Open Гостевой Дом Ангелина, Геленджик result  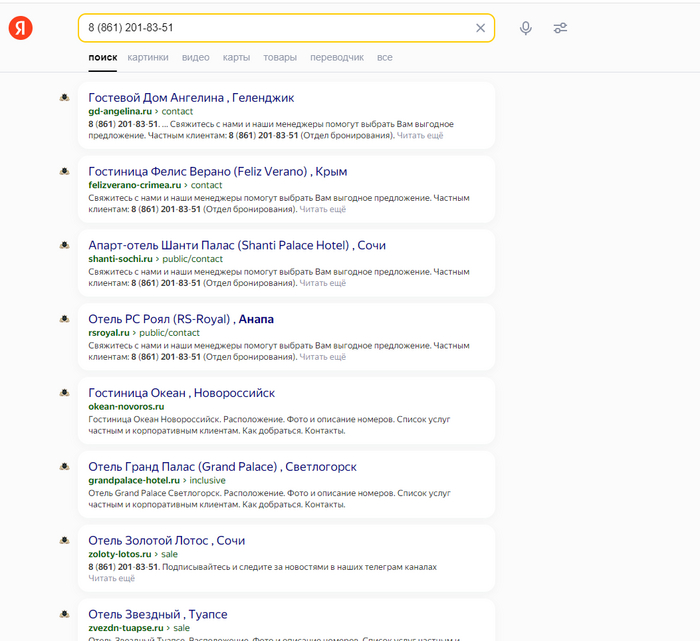click(x=191, y=98)
